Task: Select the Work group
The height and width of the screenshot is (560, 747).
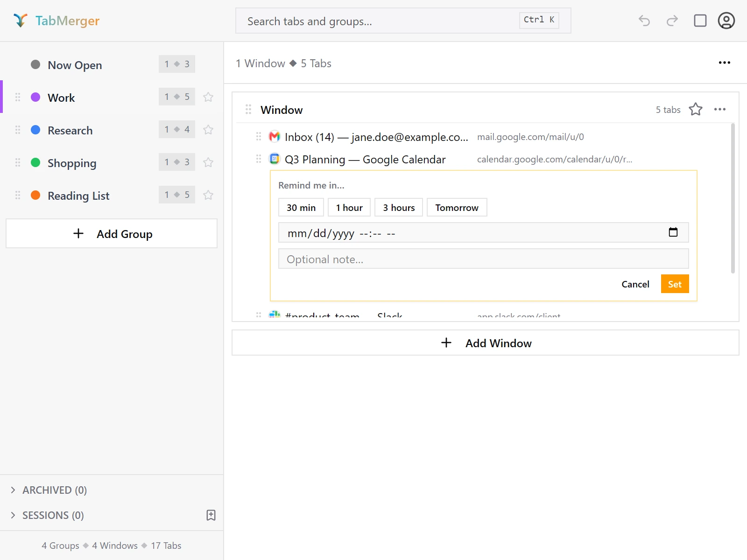Action: point(112,97)
